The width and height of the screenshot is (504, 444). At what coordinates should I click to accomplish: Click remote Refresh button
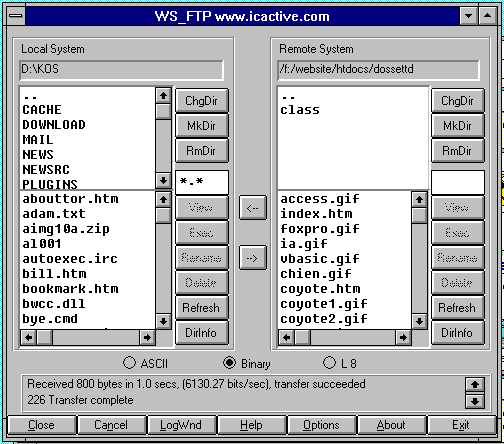point(458,308)
